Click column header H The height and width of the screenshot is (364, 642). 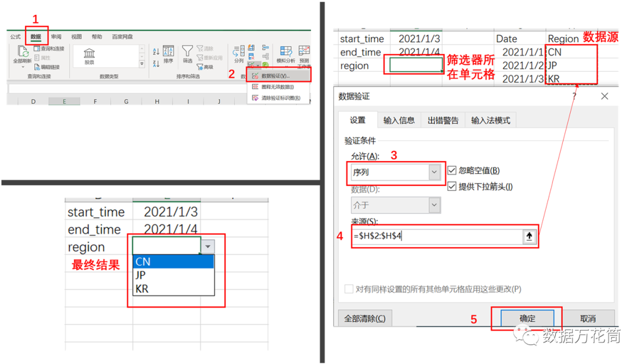157,102
